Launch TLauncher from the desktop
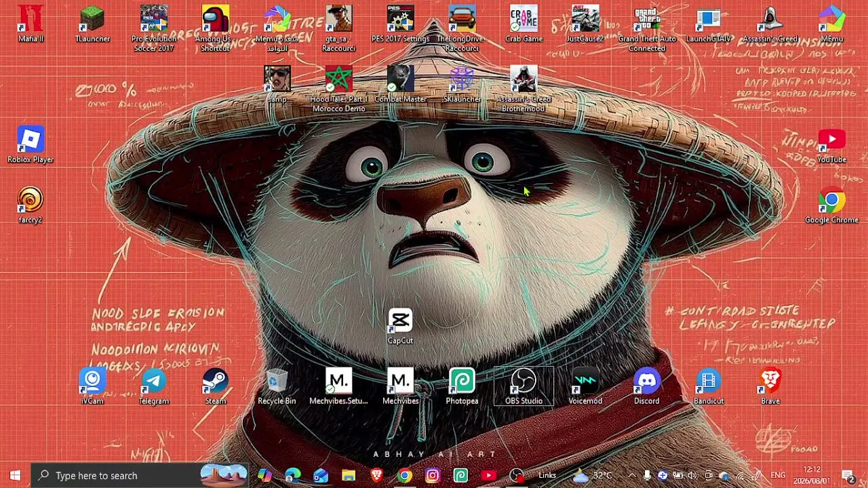 (x=92, y=24)
